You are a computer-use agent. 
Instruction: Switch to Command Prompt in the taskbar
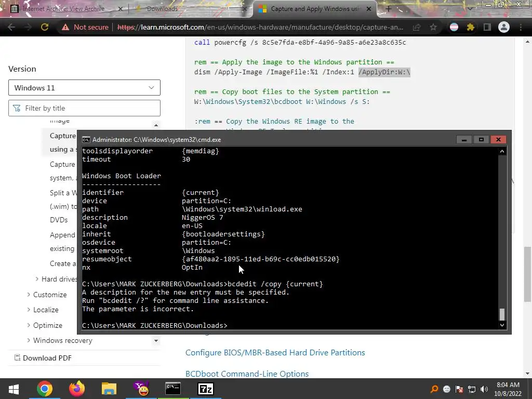click(173, 389)
